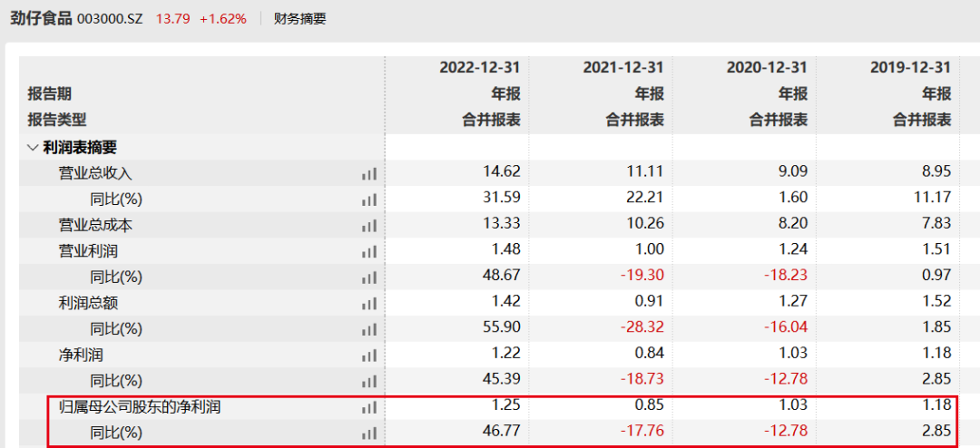Select the 财务摘要 tab label
Image resolution: width=980 pixels, height=448 pixels.
coord(300,19)
